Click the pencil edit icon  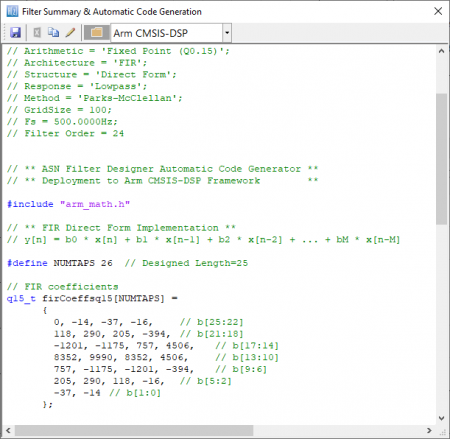click(x=70, y=32)
